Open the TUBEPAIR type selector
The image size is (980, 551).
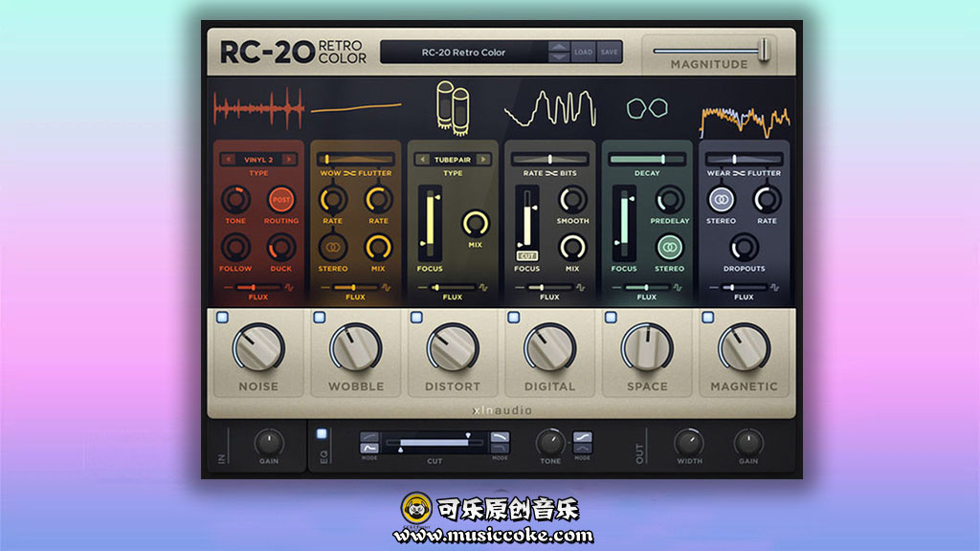point(453,160)
